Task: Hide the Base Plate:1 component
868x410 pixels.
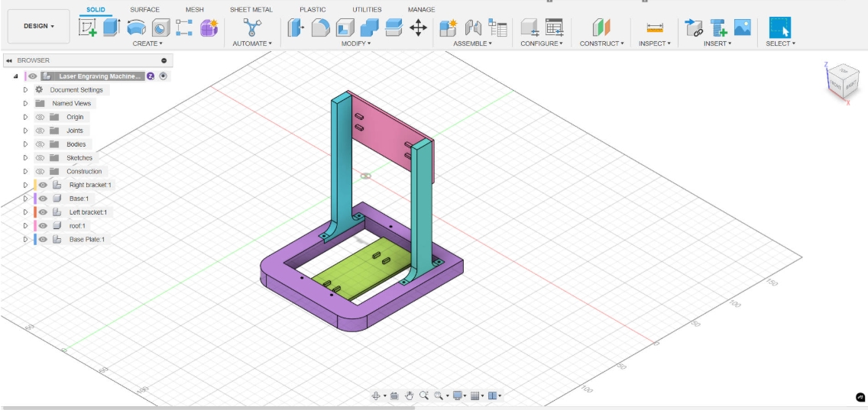Action: click(43, 240)
